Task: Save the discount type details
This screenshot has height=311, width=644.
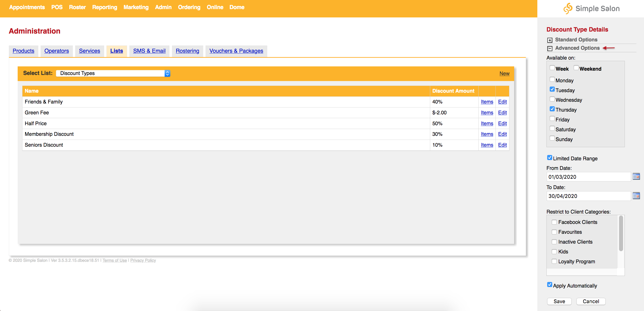Action: (559, 301)
